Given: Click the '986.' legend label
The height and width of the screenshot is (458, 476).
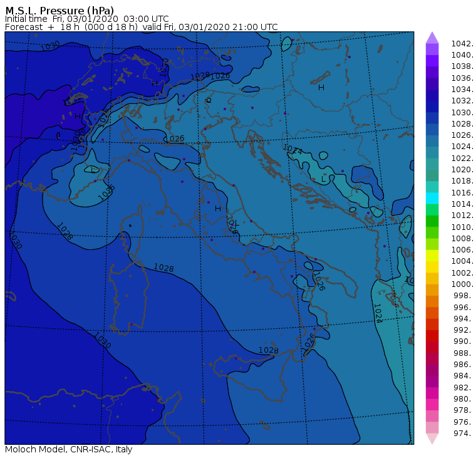Looking at the screenshot, I should click(x=463, y=365).
